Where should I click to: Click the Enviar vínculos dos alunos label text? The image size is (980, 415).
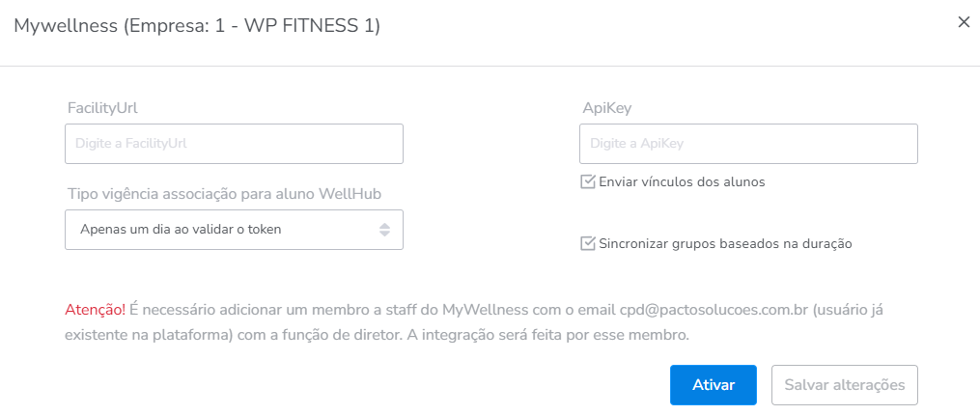[682, 181]
